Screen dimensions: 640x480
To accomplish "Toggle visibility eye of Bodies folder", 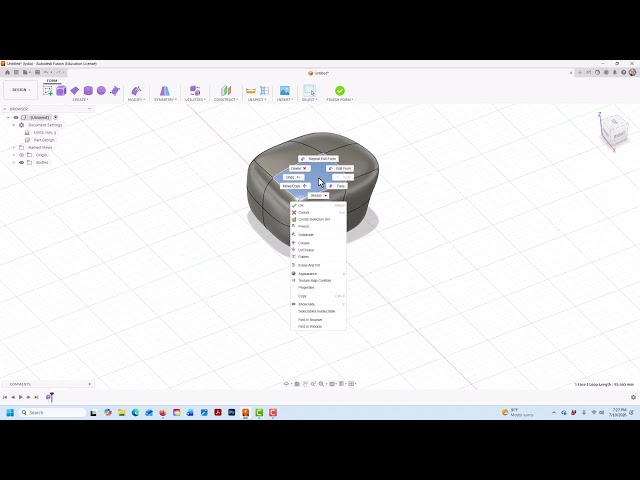I will [22, 162].
